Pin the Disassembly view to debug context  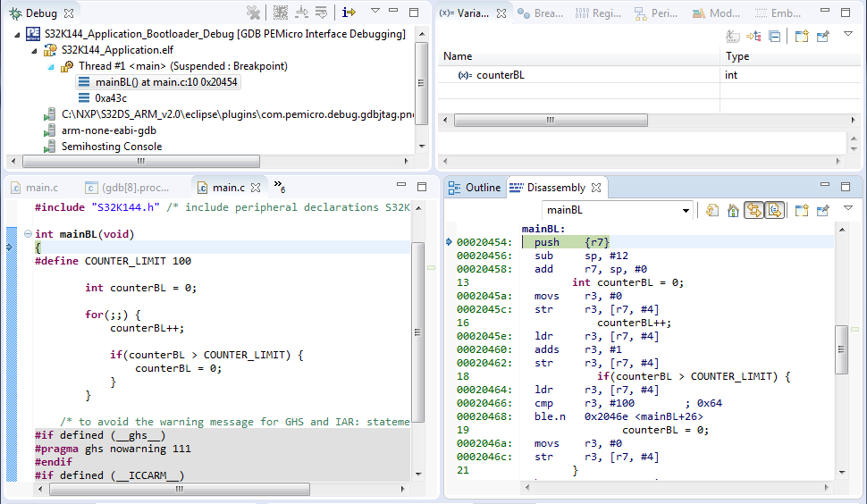point(823,210)
